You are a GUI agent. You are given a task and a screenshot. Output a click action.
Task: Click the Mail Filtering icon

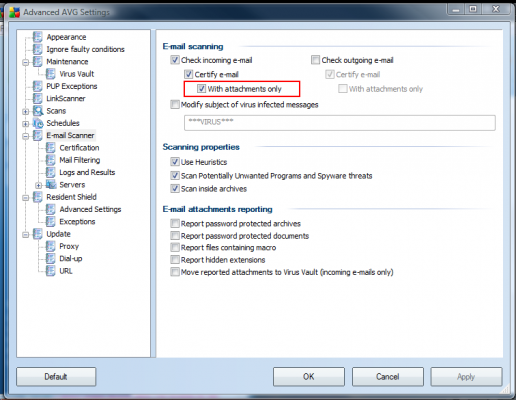[x=51, y=160]
